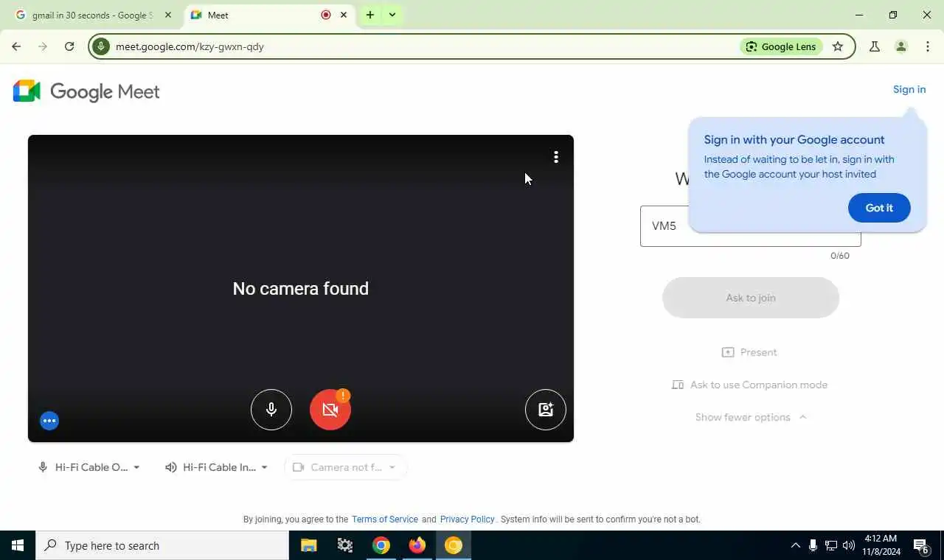Click the Google Meet logo
The width and height of the screenshot is (944, 560).
coord(86,91)
